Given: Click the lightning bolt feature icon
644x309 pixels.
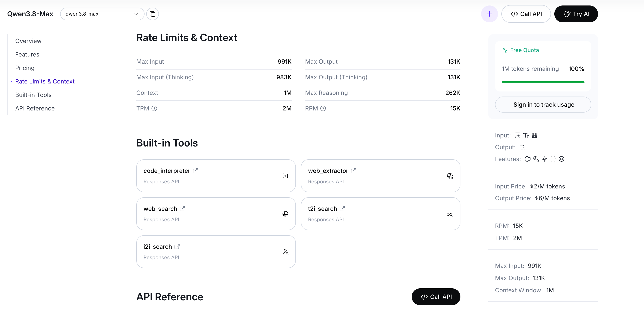Looking at the screenshot, I should click(x=544, y=159).
